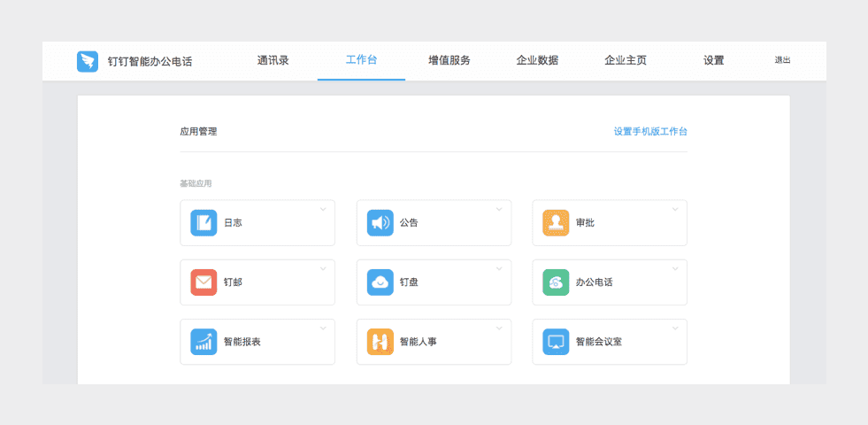
Task: Open the 企业数据 tab
Action: point(537,61)
